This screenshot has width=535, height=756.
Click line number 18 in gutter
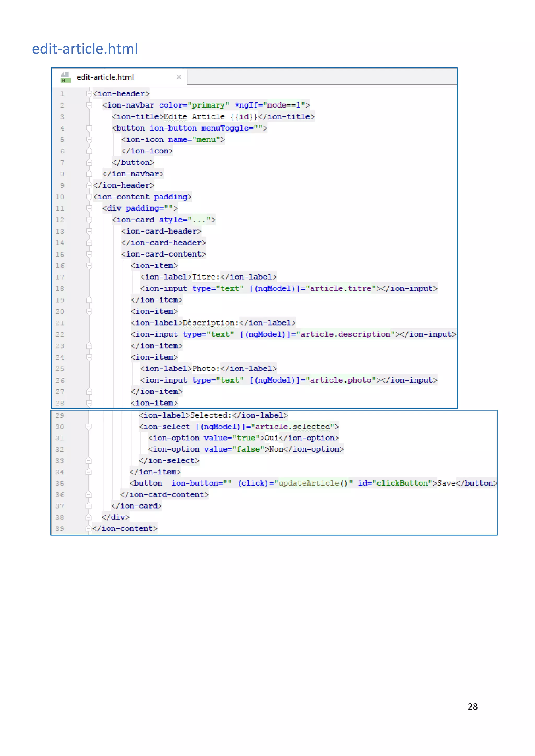tap(60, 289)
